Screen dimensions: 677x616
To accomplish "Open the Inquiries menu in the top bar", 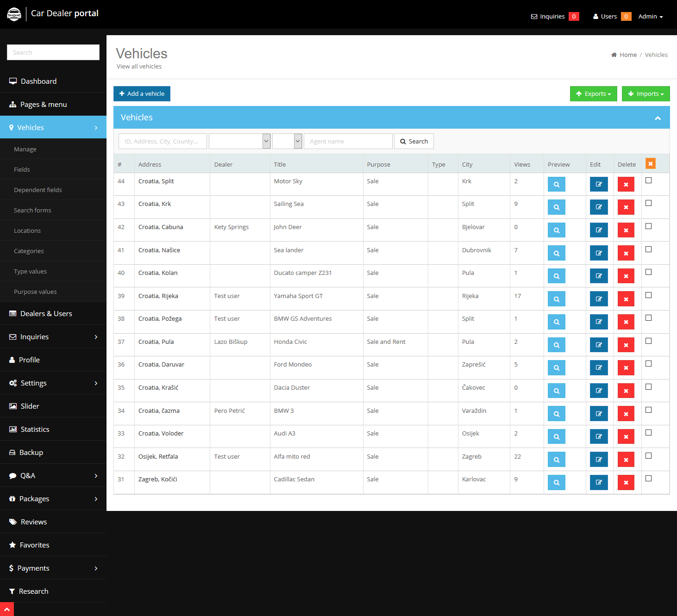I will [x=550, y=16].
